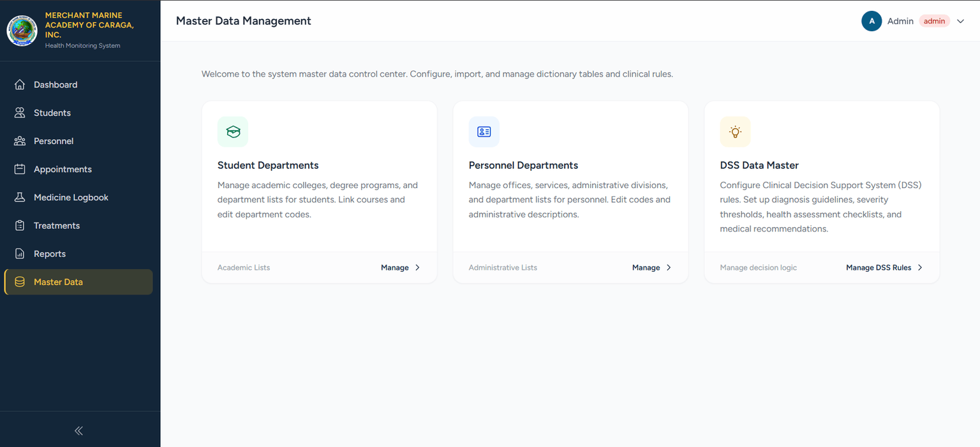Click the Personnel Departments description text
The height and width of the screenshot is (447, 980).
pos(570,200)
